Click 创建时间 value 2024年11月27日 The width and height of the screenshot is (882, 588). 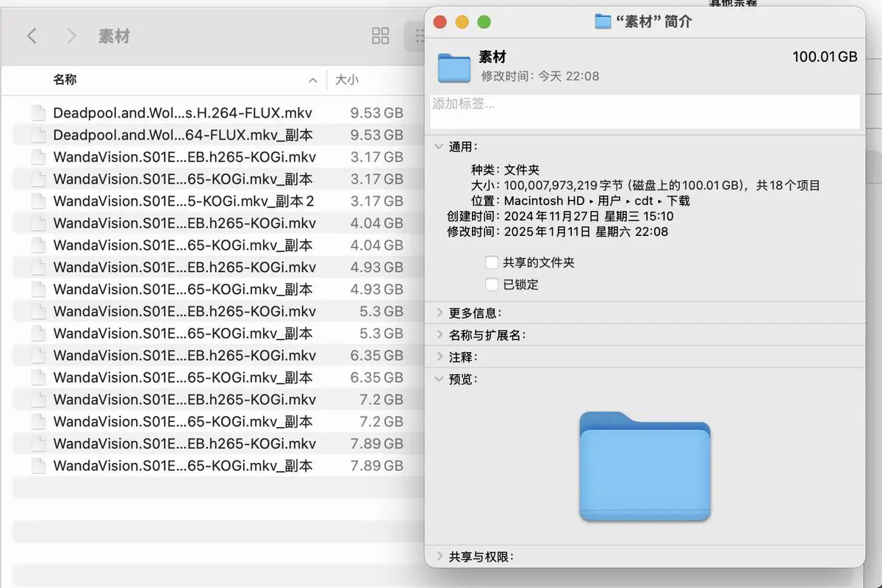589,216
